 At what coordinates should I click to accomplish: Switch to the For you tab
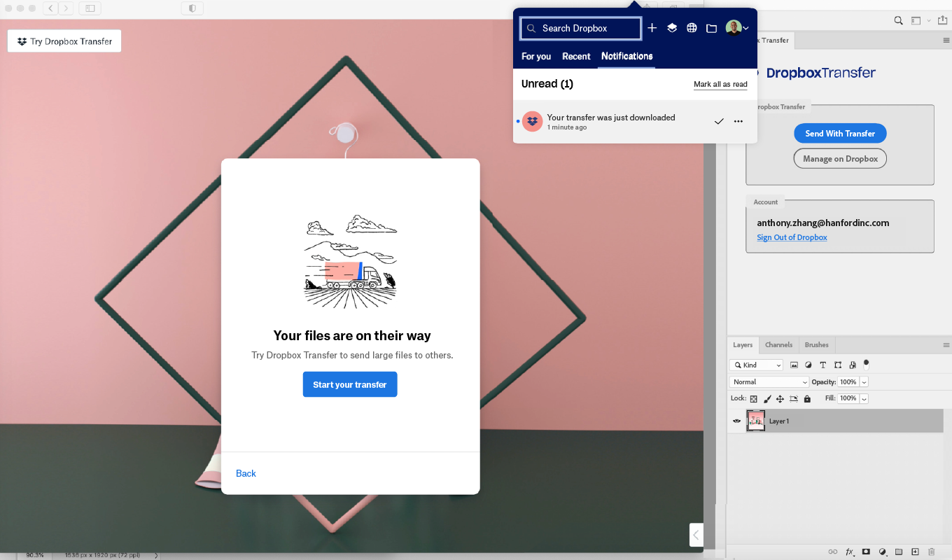[536, 56]
